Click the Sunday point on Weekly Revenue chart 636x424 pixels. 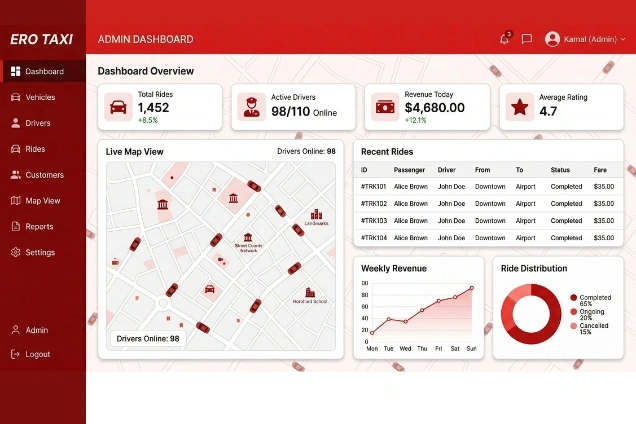pos(471,288)
